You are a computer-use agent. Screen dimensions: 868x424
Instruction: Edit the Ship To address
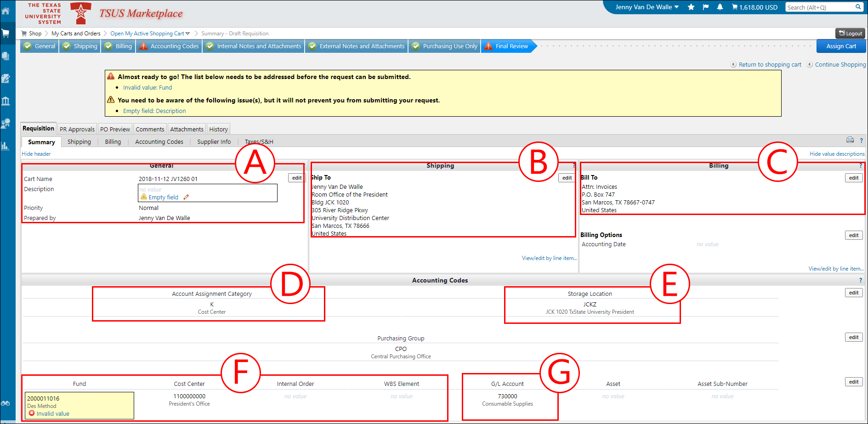[567, 178]
